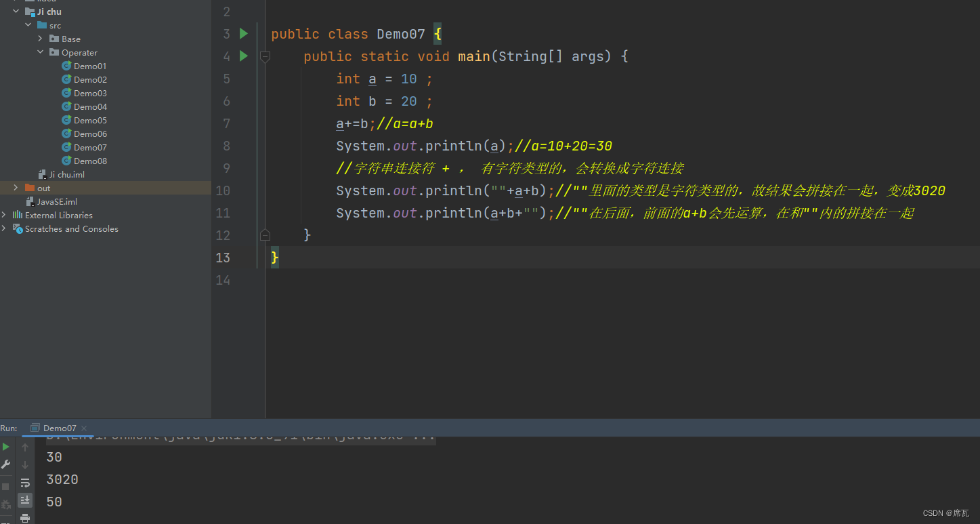The width and height of the screenshot is (980, 524).
Task: Click the fold end marker at line 12
Action: pos(265,235)
